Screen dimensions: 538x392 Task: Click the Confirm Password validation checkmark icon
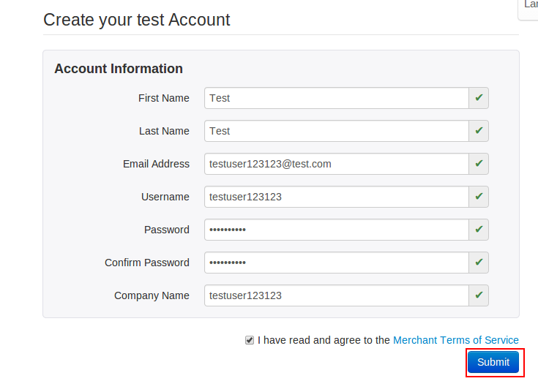[x=479, y=263]
